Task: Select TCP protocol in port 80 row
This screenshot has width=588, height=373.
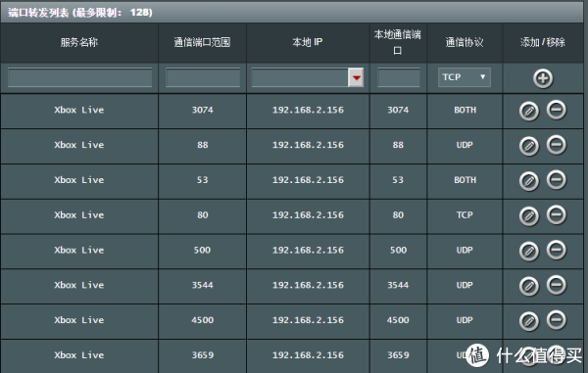Action: (x=465, y=215)
